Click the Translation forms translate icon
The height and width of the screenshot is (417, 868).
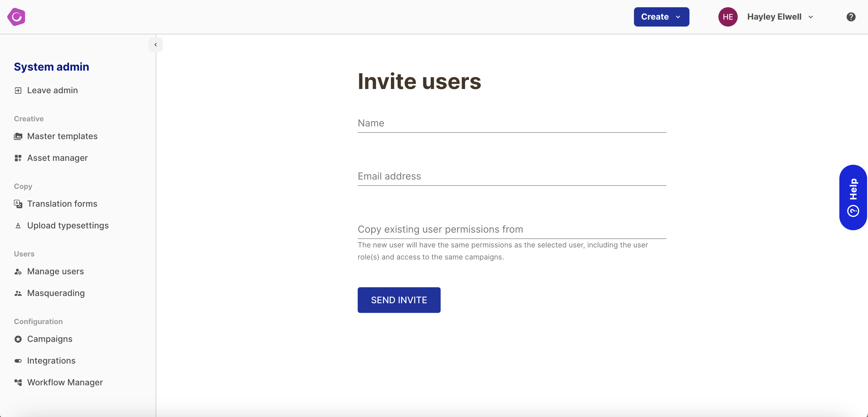(x=18, y=204)
